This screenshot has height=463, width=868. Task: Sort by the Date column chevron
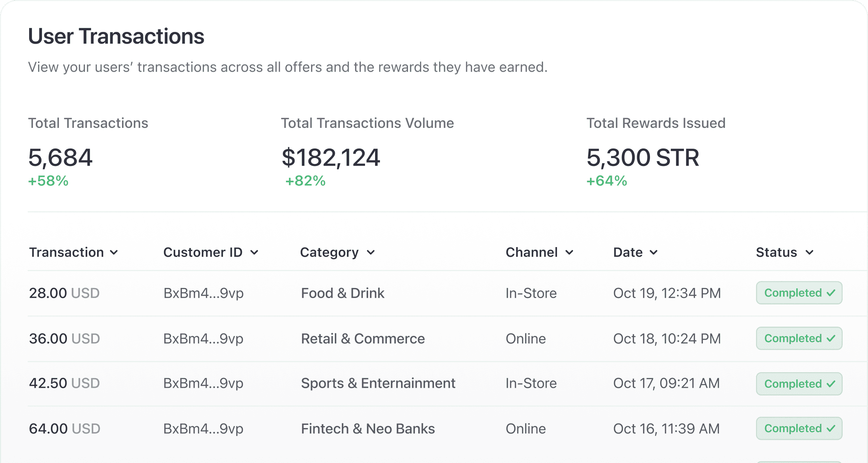[653, 253]
